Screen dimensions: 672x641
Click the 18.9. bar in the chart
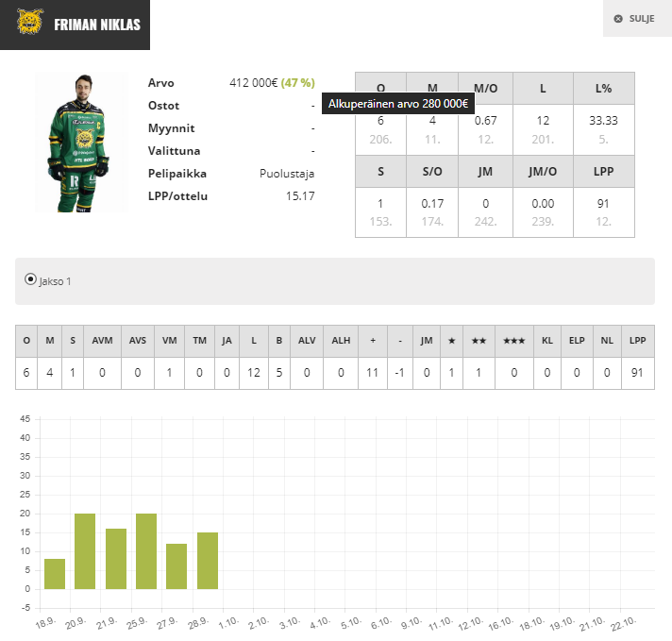[55, 574]
